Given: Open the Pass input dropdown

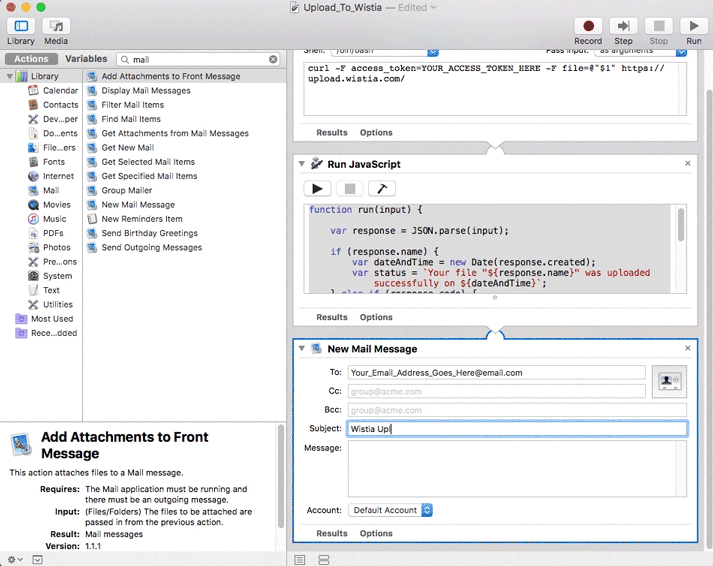Looking at the screenshot, I should click(640, 51).
